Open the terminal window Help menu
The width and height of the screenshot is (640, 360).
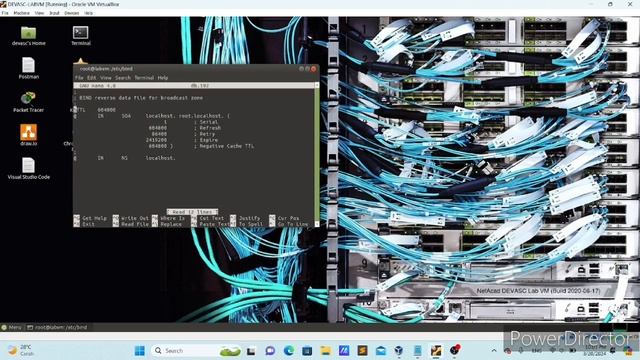pyautogui.click(x=163, y=78)
